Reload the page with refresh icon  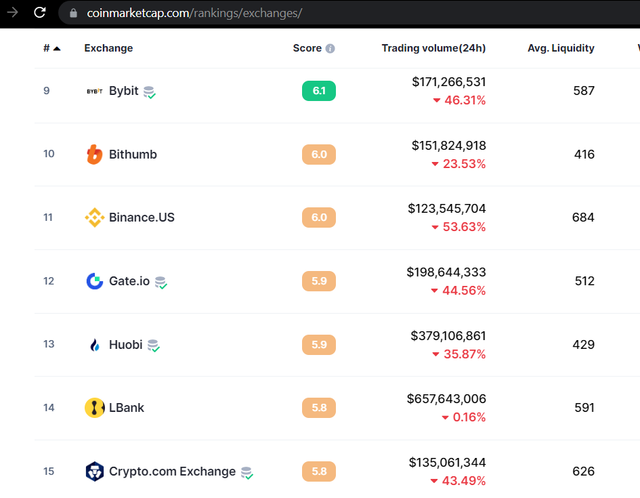(40, 13)
